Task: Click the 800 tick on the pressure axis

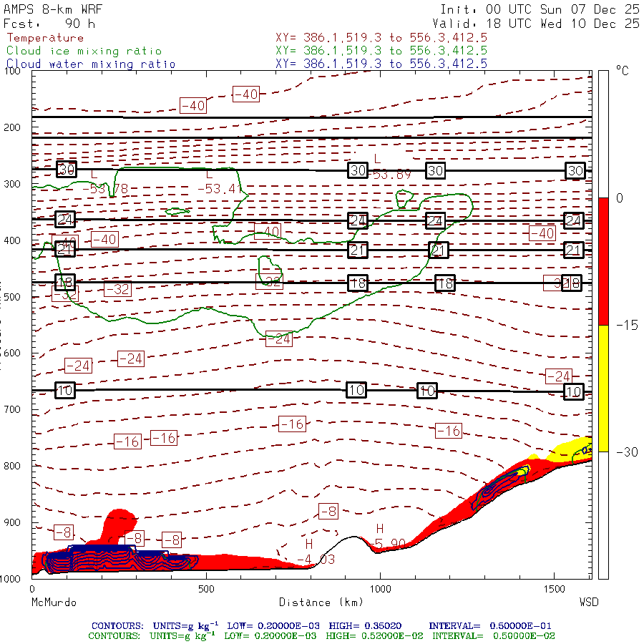Action: (x=12, y=466)
